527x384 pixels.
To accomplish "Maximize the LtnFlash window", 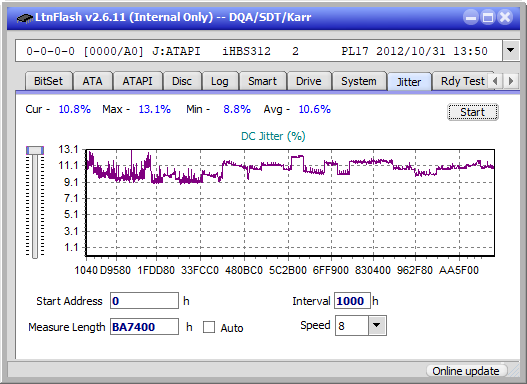I will [488, 17].
